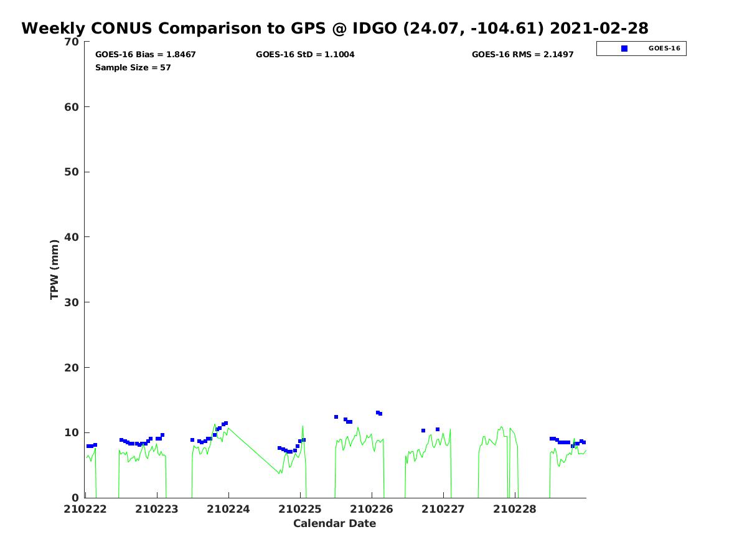Viewport: 747px width, 560px height.
Task: Click the 60 tick on y-axis
Action: pyautogui.click(x=72, y=107)
